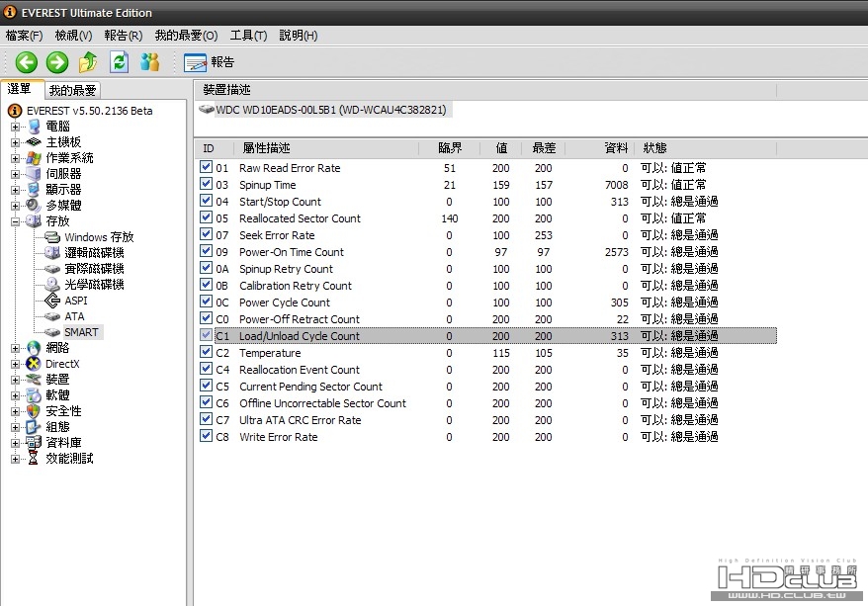
Task: Toggle checkbox for Spinup Time
Action: pos(207,184)
